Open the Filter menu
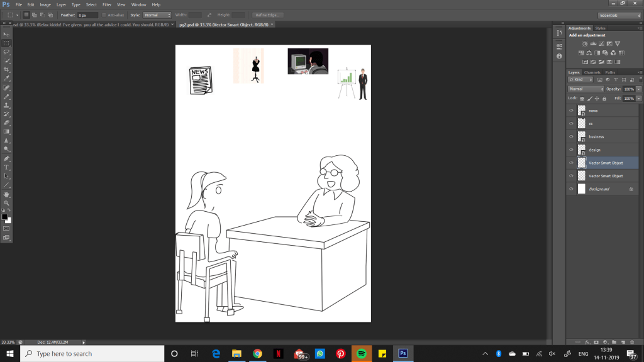The image size is (644, 362). 107,4
